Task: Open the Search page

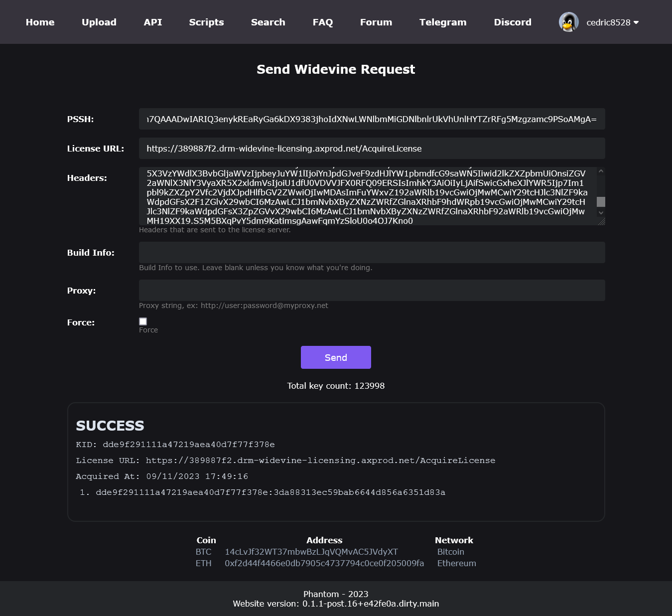Action: tap(268, 22)
